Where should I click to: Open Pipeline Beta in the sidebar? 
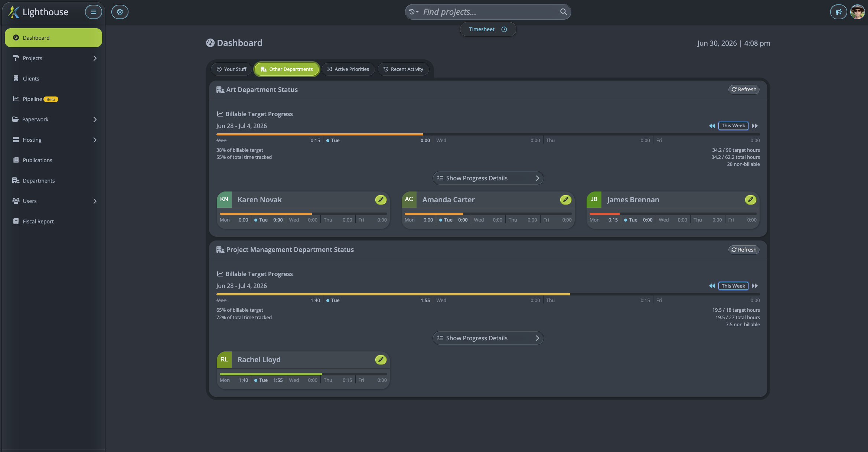point(53,99)
